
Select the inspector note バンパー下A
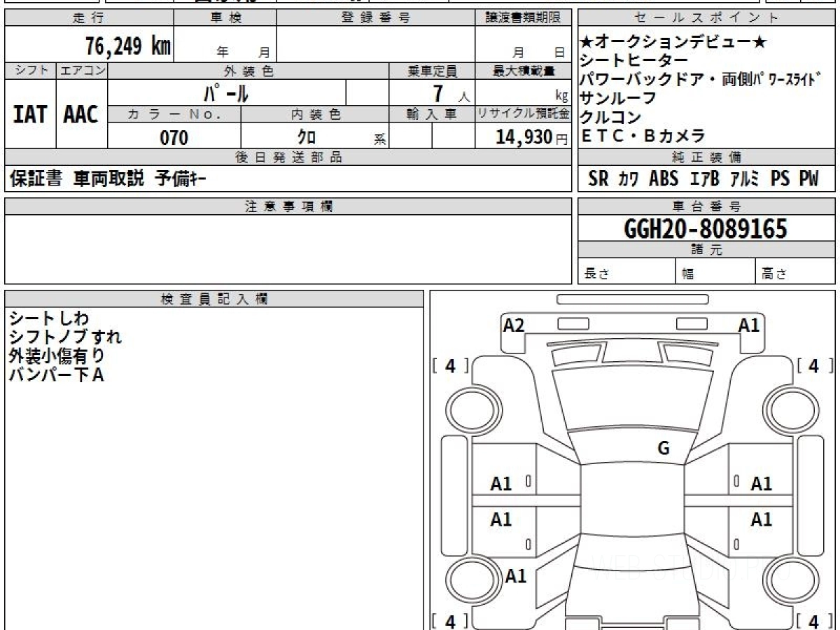click(x=56, y=374)
